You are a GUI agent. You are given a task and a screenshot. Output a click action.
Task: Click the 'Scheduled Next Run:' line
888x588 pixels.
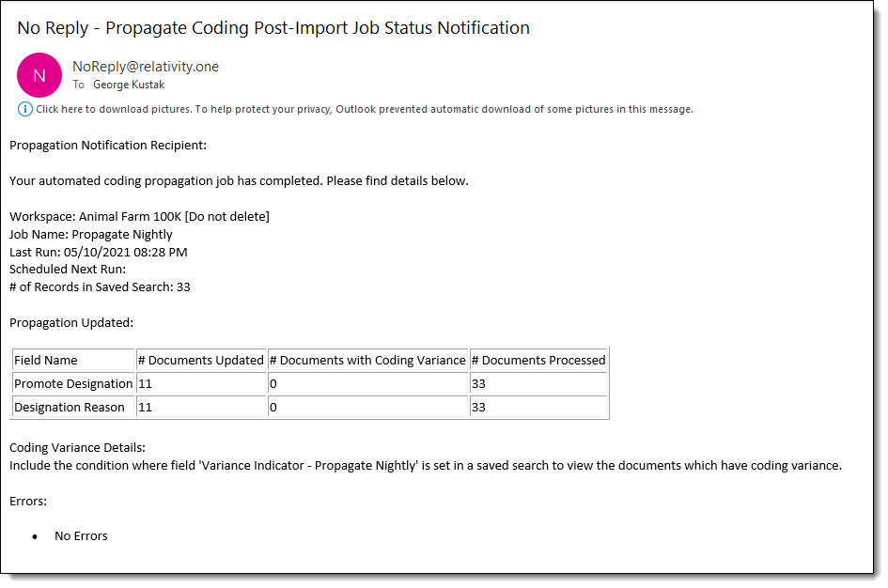pyautogui.click(x=68, y=270)
